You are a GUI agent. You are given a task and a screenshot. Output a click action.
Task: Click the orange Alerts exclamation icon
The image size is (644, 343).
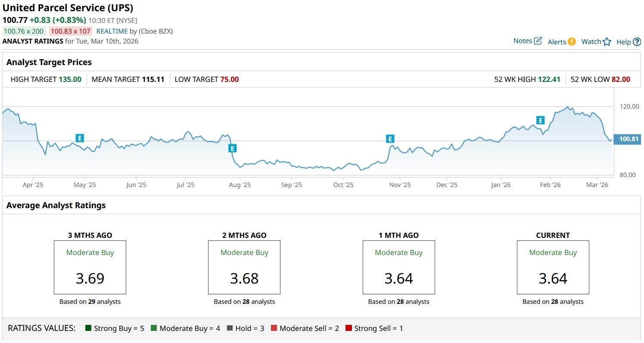coord(571,41)
